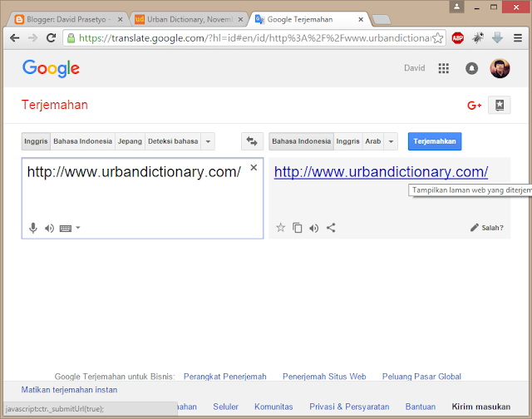Activate voice input microphone
The width and height of the screenshot is (532, 419).
click(33, 228)
